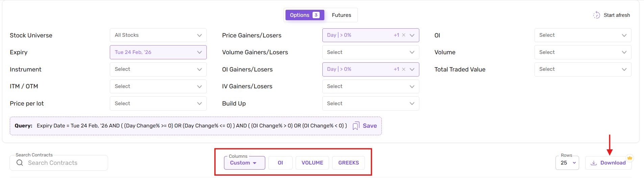This screenshot has height=178, width=644.
Task: Click the premium crown badge on Download
Action: coord(629,158)
